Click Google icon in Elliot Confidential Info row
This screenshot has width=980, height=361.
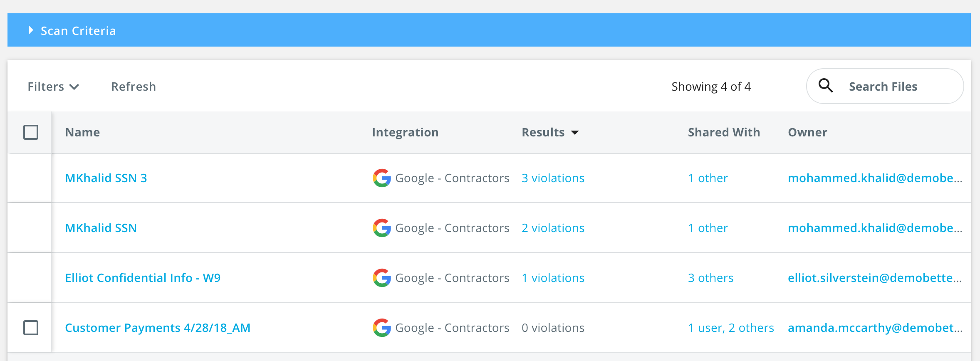coord(381,278)
